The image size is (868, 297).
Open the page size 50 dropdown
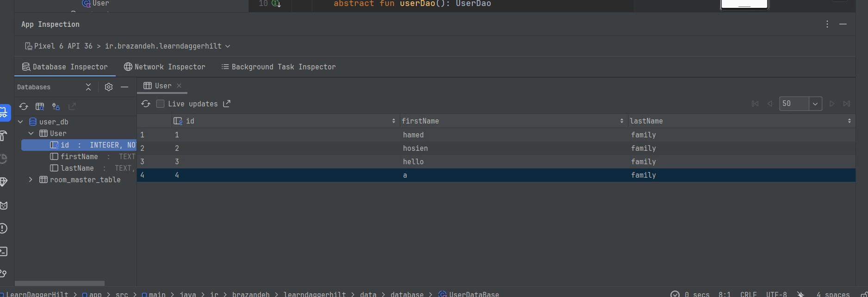pos(815,104)
